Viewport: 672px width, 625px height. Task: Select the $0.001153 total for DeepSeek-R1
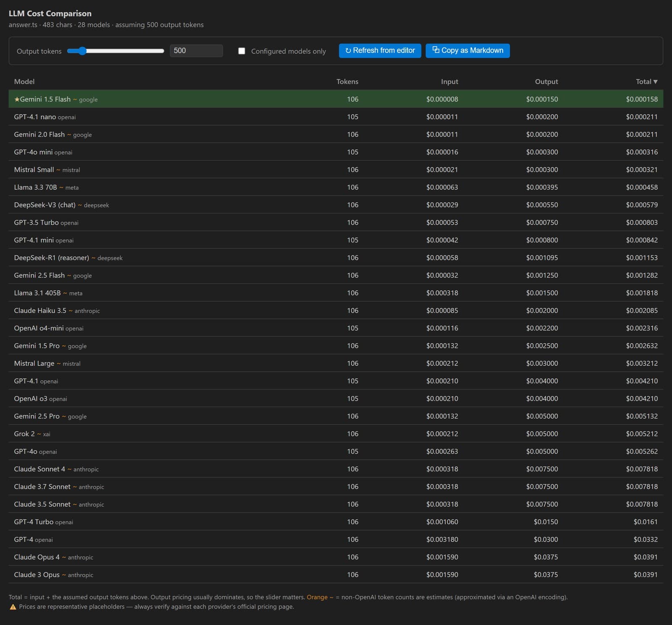click(x=642, y=258)
